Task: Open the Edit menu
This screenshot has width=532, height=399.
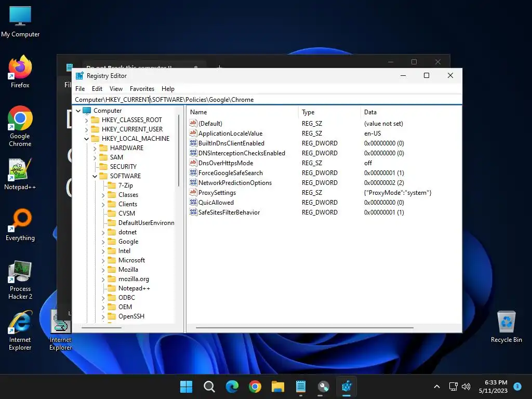Action: pyautogui.click(x=97, y=88)
